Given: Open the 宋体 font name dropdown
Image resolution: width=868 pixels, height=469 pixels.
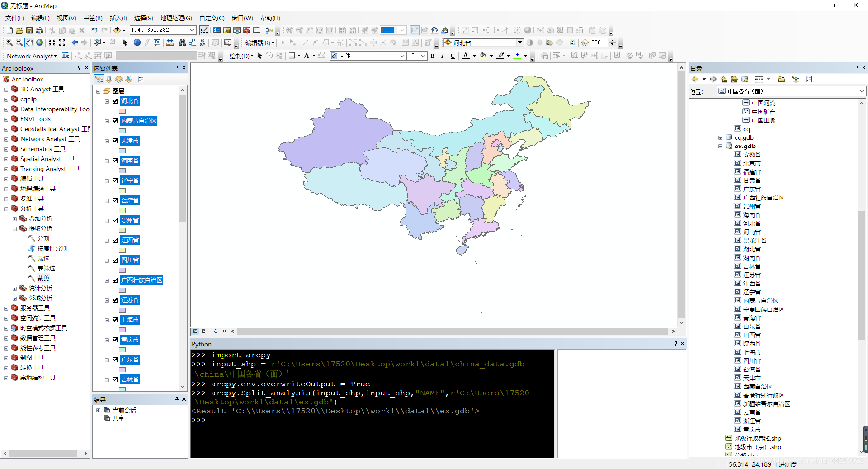Looking at the screenshot, I should [402, 56].
